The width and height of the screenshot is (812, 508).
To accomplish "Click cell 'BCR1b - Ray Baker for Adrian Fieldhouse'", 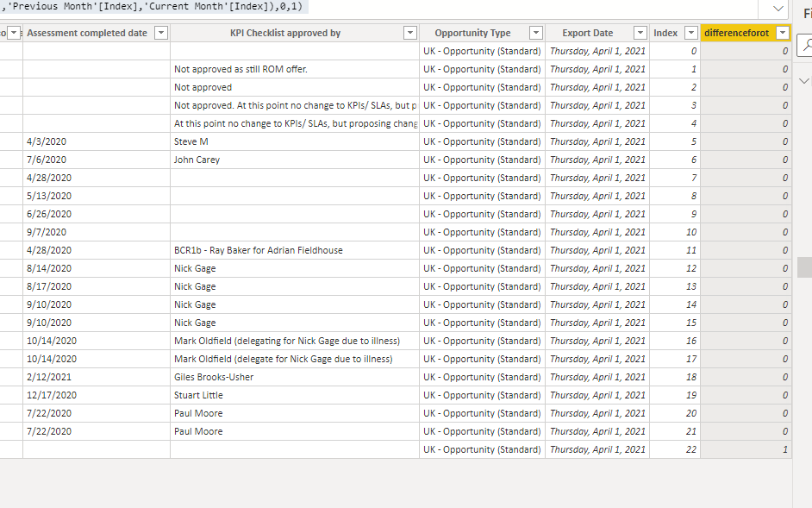I will (295, 250).
